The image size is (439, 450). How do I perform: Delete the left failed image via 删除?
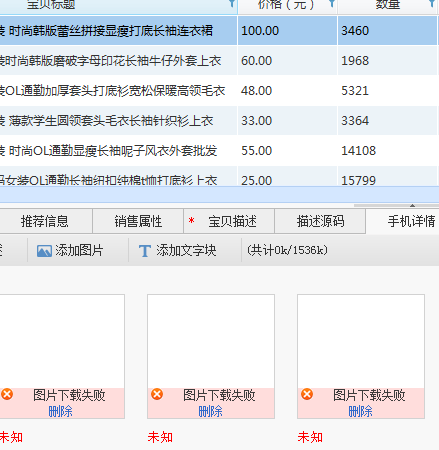[60, 411]
